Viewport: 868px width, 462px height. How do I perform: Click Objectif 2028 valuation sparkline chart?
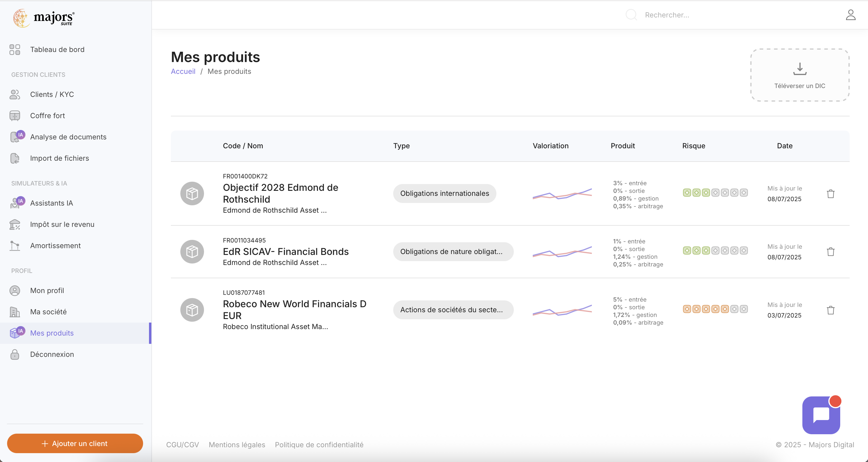562,193
